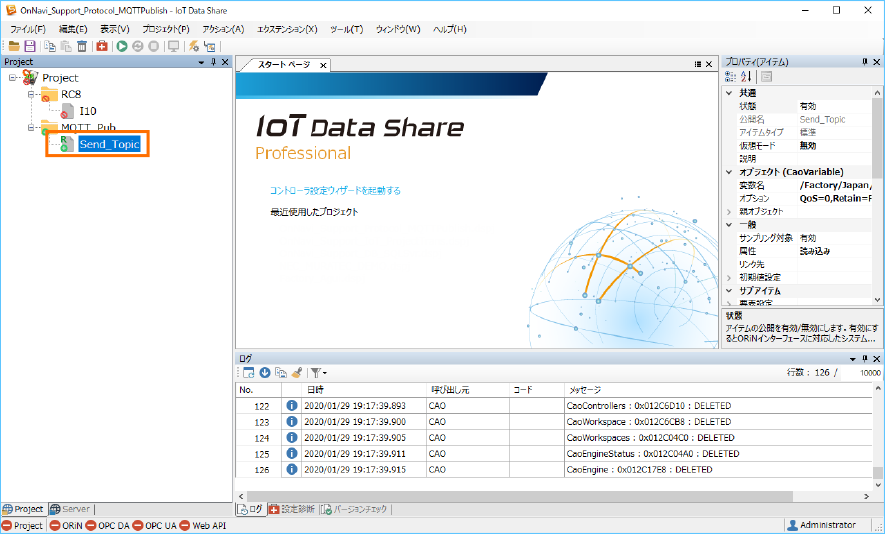The width and height of the screenshot is (885, 534).
Task: Close the スタート ページ tab
Action: pyautogui.click(x=323, y=65)
